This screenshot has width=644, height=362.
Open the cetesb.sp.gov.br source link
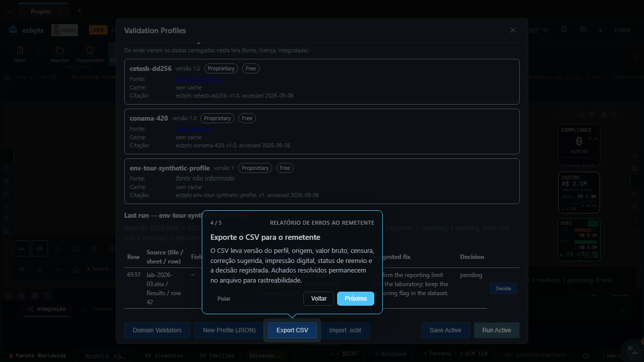pyautogui.click(x=199, y=79)
